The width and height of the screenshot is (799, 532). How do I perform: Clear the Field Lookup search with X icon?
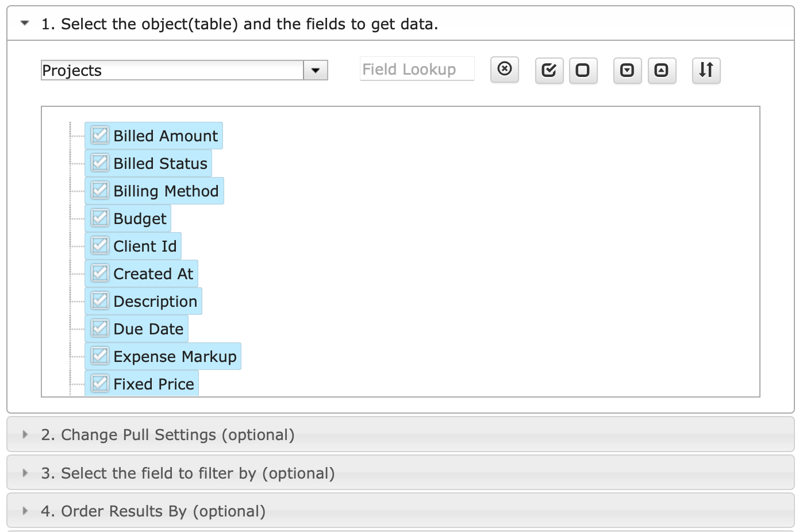pos(505,70)
